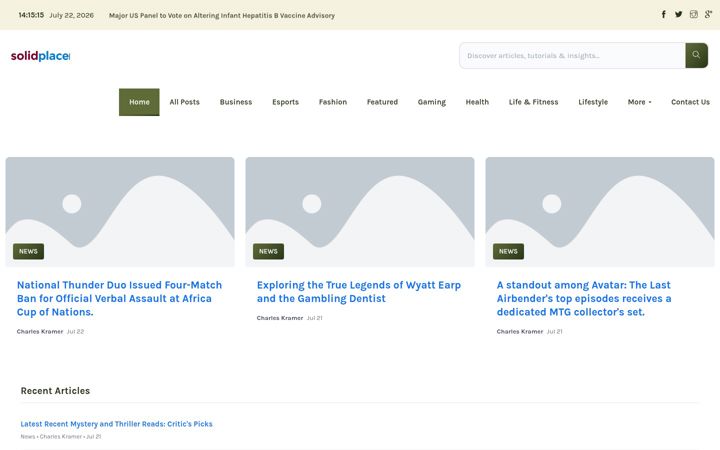Open the Health section
Viewport: 720px width, 450px height.
[477, 102]
